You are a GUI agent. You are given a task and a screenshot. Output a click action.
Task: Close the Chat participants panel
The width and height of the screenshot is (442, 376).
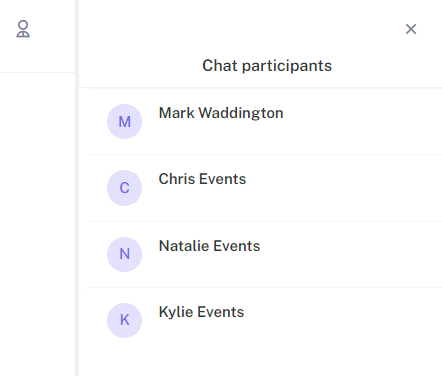411,29
